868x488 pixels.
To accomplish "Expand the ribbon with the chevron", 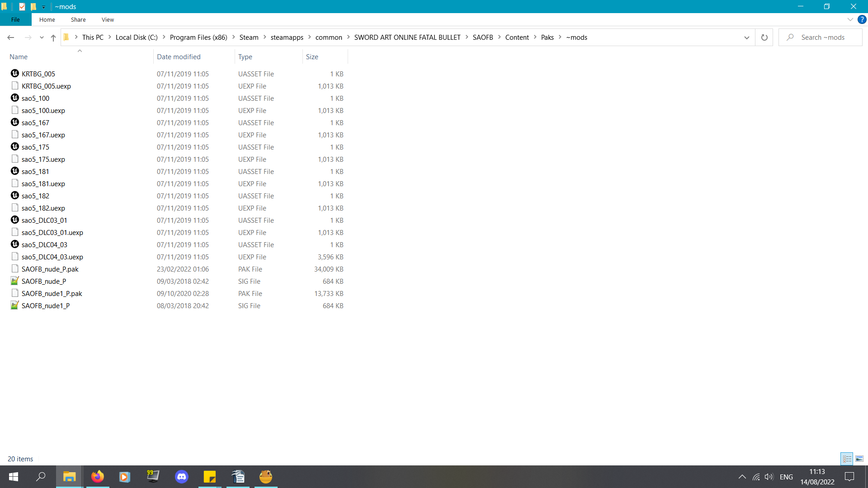I will tap(850, 19).
